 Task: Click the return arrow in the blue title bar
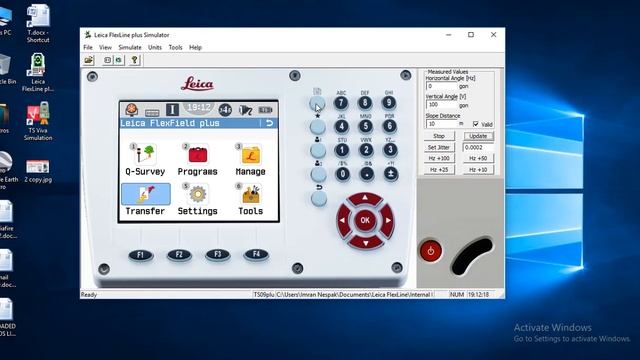(x=269, y=123)
